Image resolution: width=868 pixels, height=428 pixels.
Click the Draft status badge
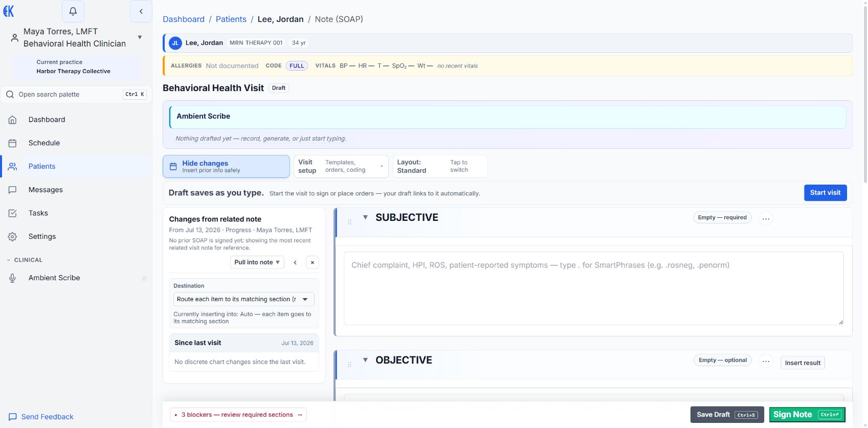click(279, 88)
